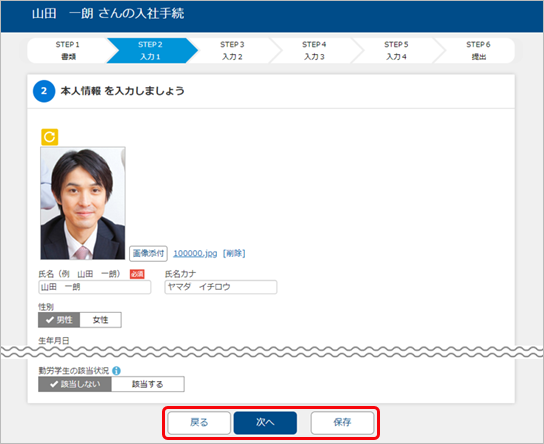This screenshot has width=544, height=444.
Task: Go to STEP 1 書類 tab
Action: [68, 51]
